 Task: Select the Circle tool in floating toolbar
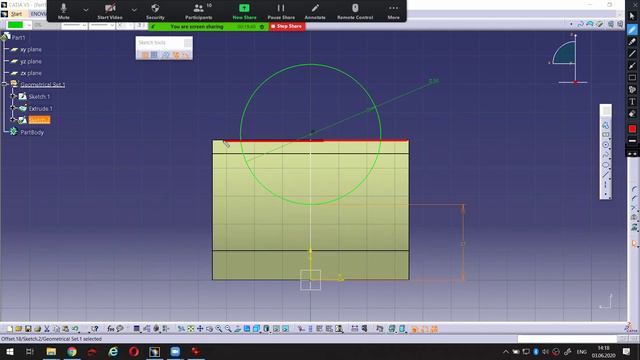pos(606,145)
